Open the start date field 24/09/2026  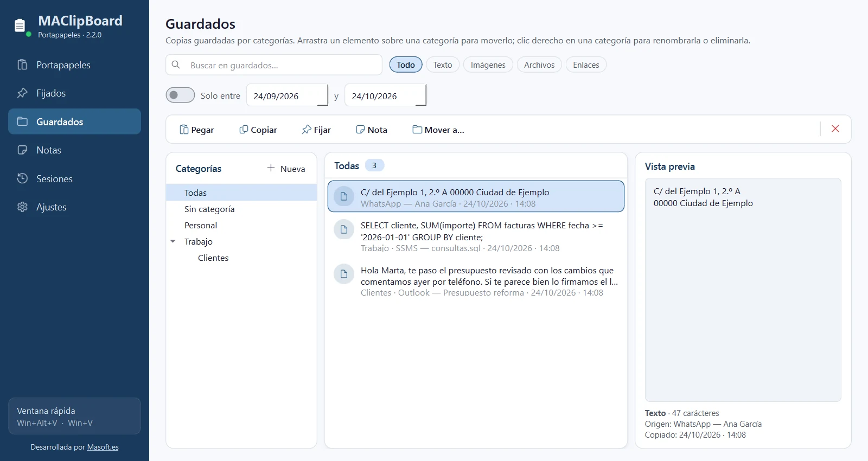pyautogui.click(x=288, y=95)
